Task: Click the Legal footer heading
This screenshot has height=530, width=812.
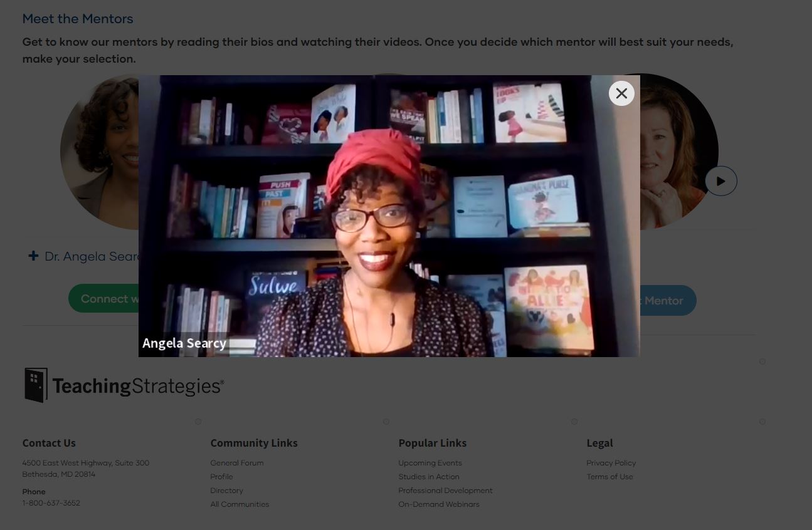Action: coord(599,443)
